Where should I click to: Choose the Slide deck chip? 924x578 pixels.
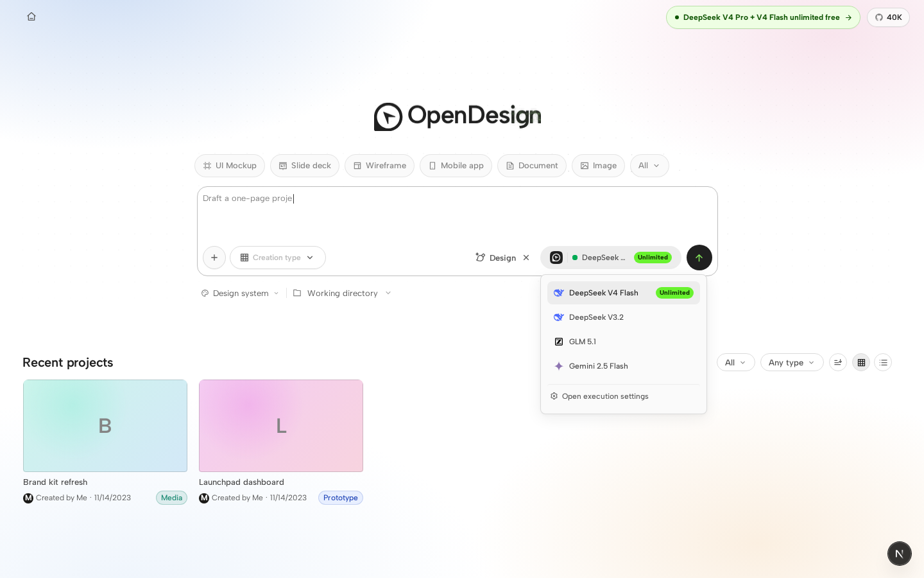point(305,166)
